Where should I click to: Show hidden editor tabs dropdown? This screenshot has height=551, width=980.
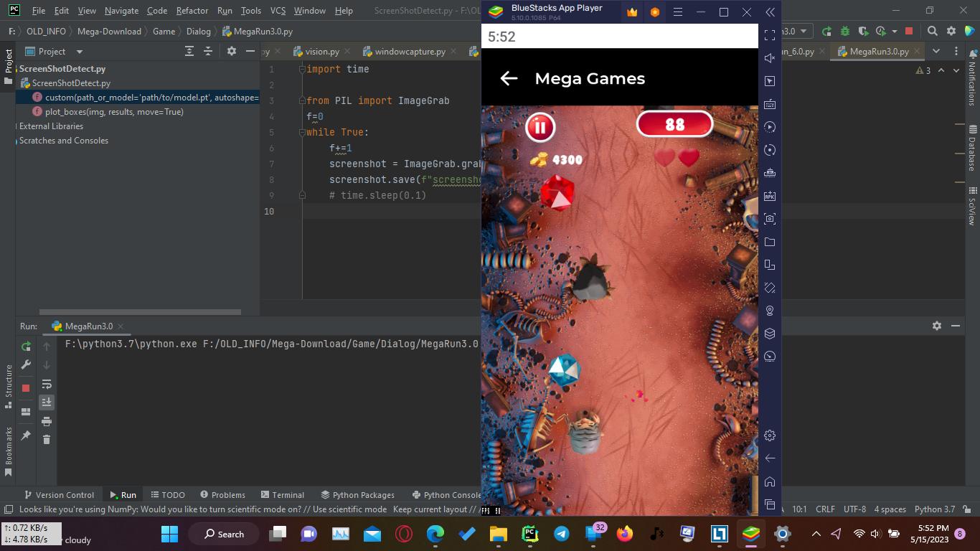tap(936, 51)
